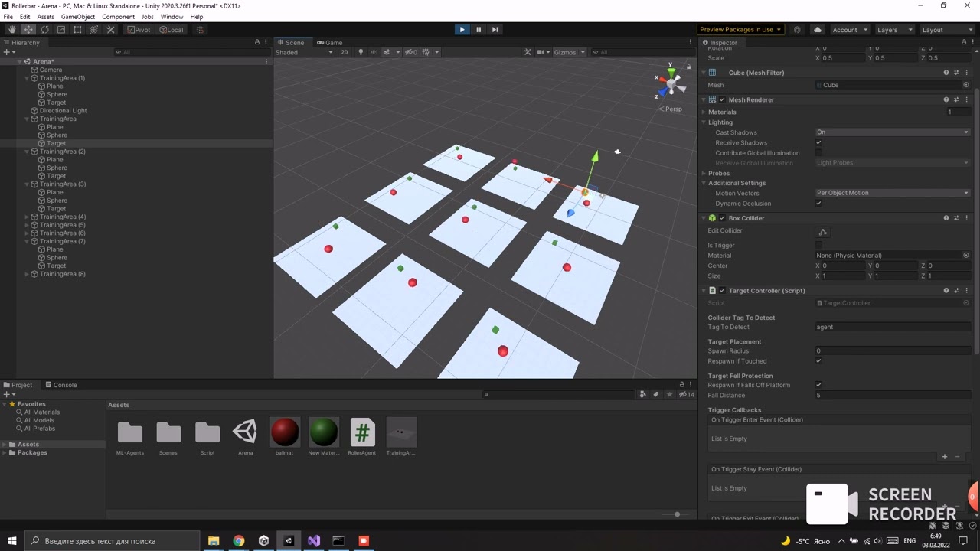Open the Account dropdown
Viewport: 980px width, 551px height.
click(x=850, y=30)
